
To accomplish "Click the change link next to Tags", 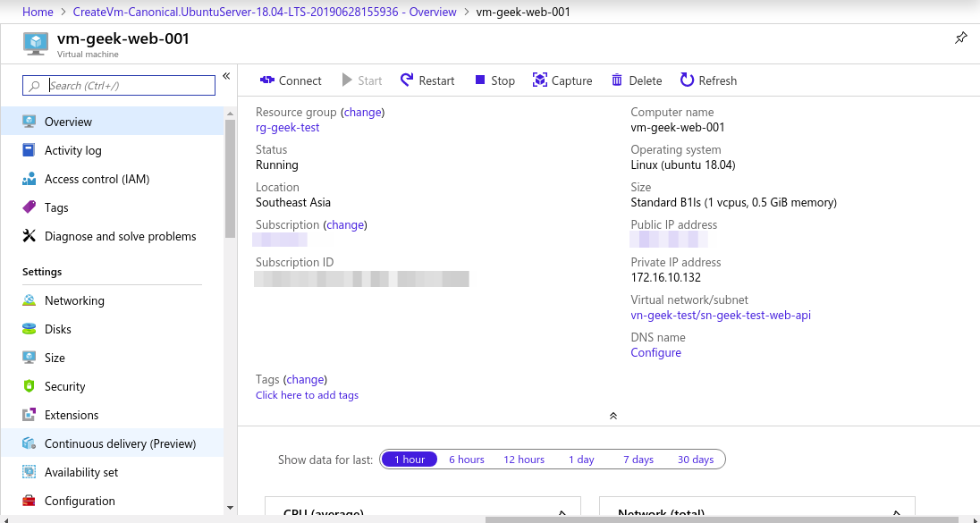I will coord(305,379).
